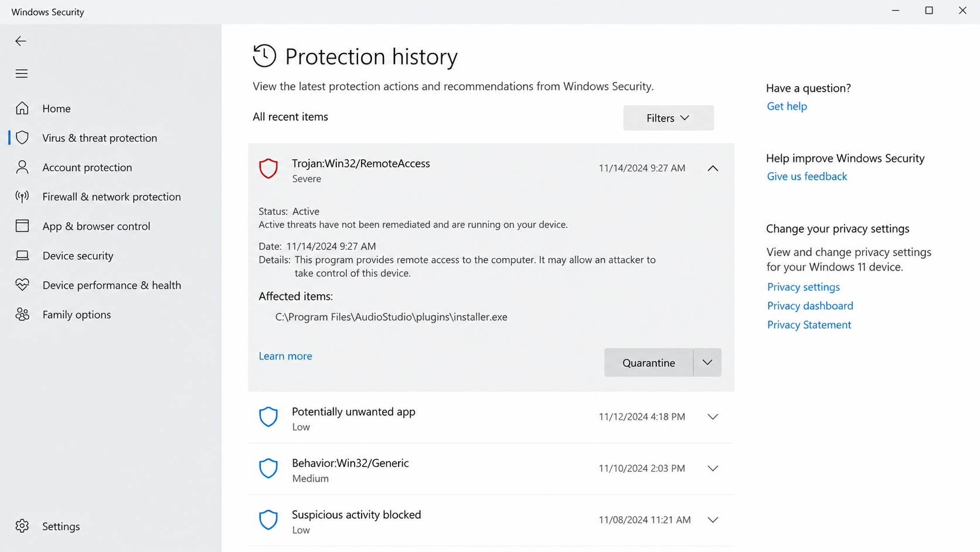Expand the Suspicious activity blocked entry

coord(713,520)
